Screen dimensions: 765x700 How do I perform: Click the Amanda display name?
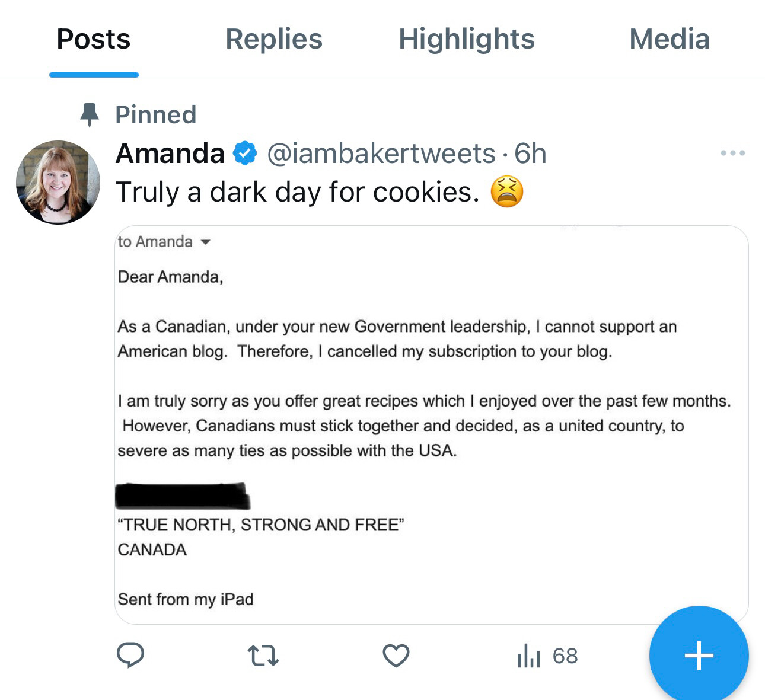point(170,154)
